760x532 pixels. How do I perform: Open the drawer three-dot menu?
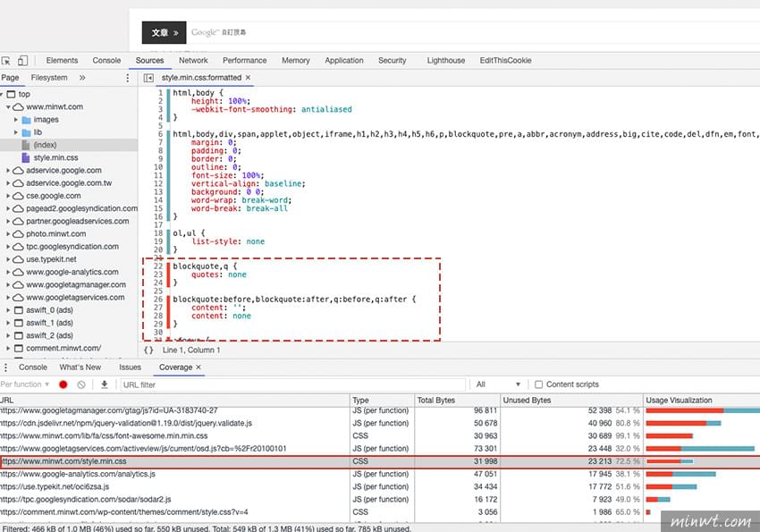coord(6,367)
